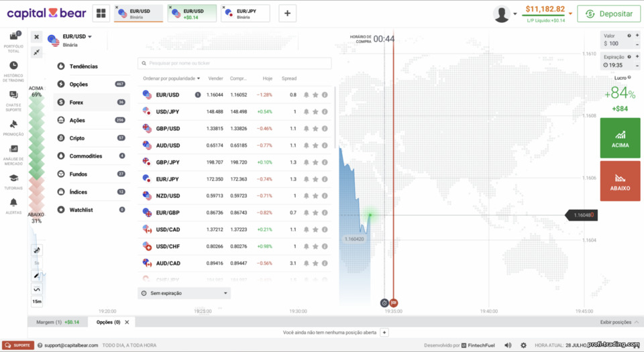Image resolution: width=644 pixels, height=352 pixels.
Task: Click the green ACIMA button
Action: 620,138
